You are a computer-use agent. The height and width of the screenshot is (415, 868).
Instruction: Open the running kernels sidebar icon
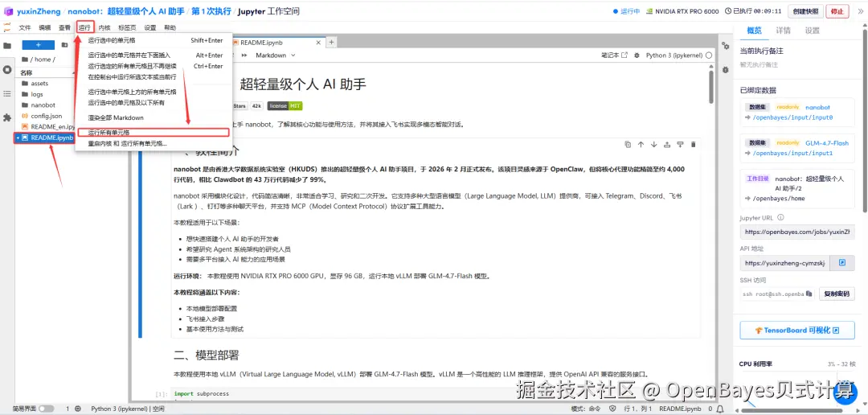point(7,70)
